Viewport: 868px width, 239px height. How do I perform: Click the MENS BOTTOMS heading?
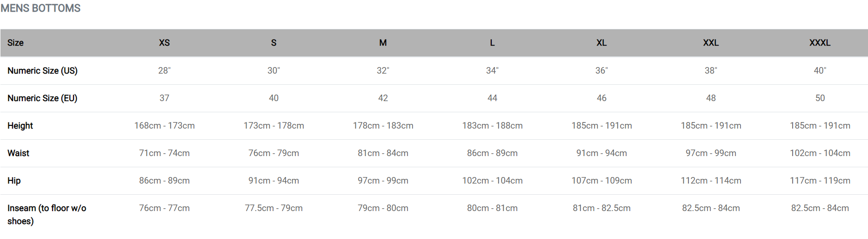tap(40, 8)
